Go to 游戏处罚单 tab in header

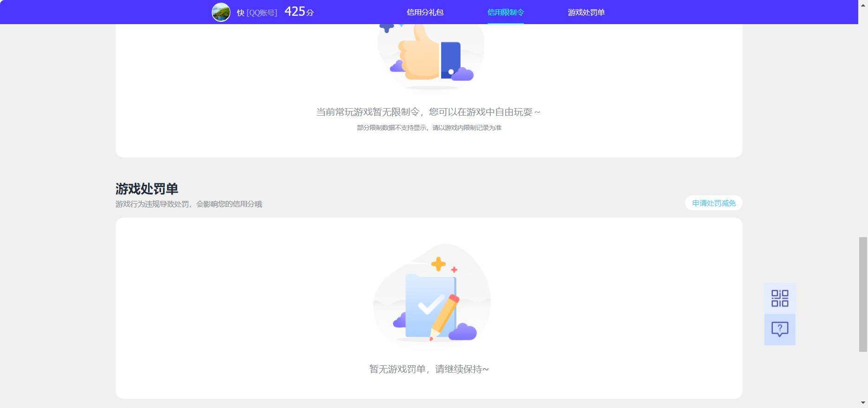(586, 13)
